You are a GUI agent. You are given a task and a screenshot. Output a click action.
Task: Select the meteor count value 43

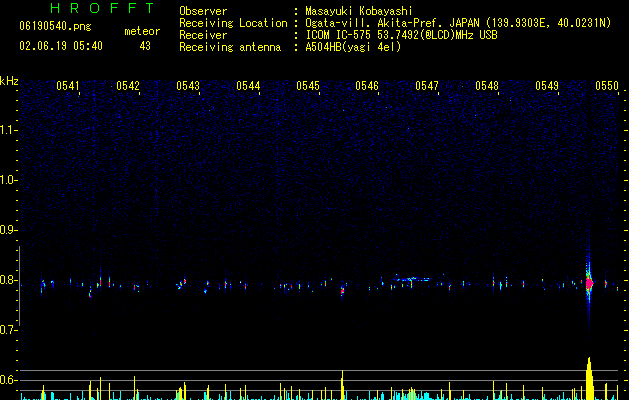pos(145,46)
